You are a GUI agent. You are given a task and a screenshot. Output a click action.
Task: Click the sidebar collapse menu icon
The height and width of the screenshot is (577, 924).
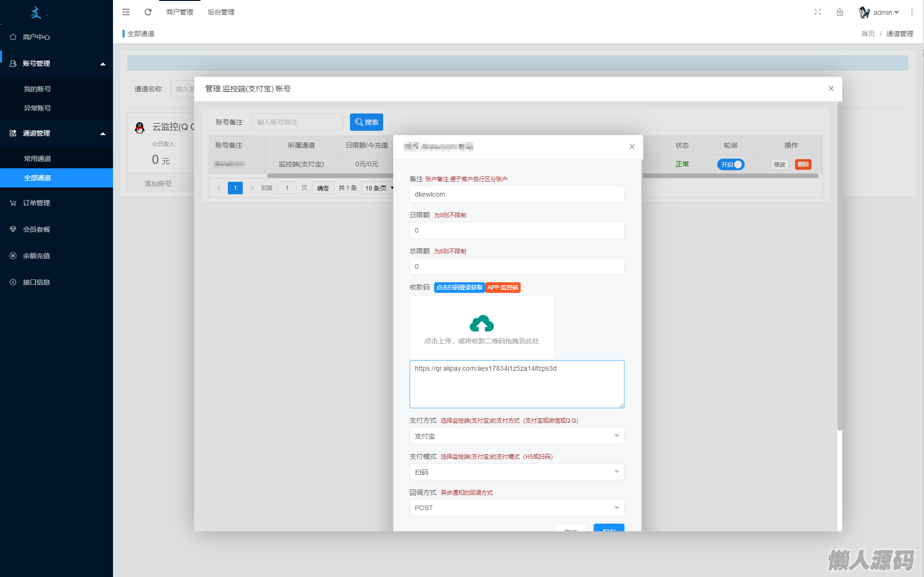coord(126,12)
